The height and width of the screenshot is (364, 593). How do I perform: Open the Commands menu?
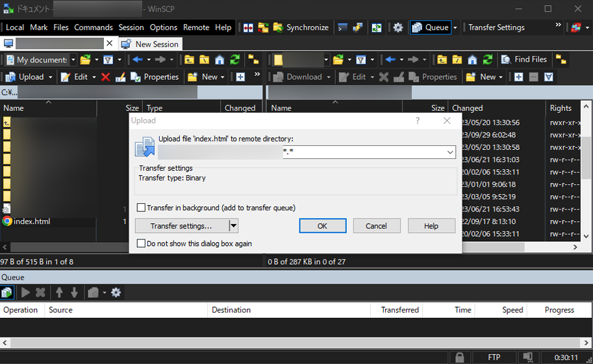point(94,28)
